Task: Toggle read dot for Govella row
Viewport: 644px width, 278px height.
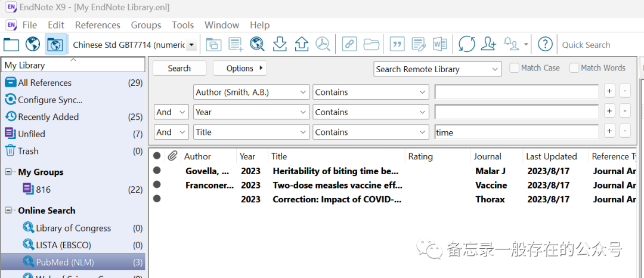Action: point(156,171)
